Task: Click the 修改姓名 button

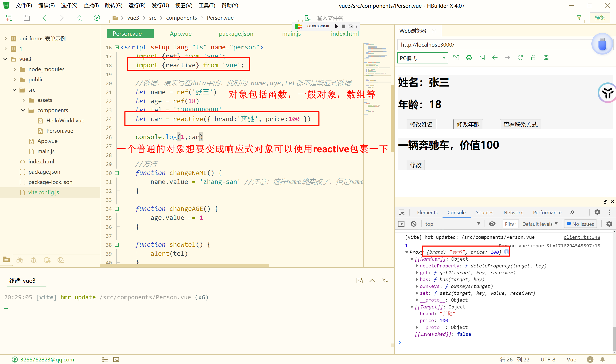Action: point(421,124)
